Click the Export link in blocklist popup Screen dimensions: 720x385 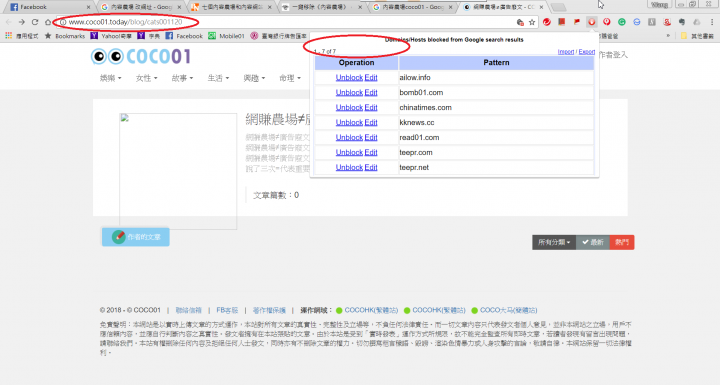pos(586,52)
